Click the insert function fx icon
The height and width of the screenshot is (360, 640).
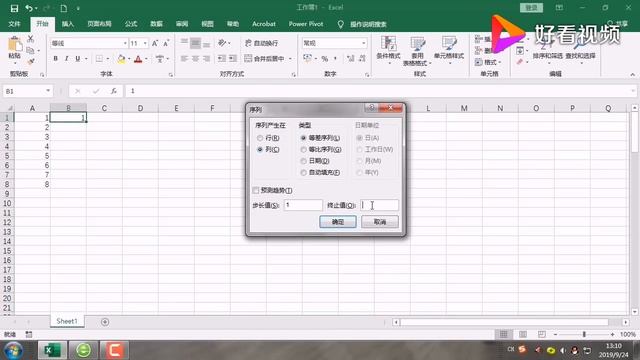(113, 91)
